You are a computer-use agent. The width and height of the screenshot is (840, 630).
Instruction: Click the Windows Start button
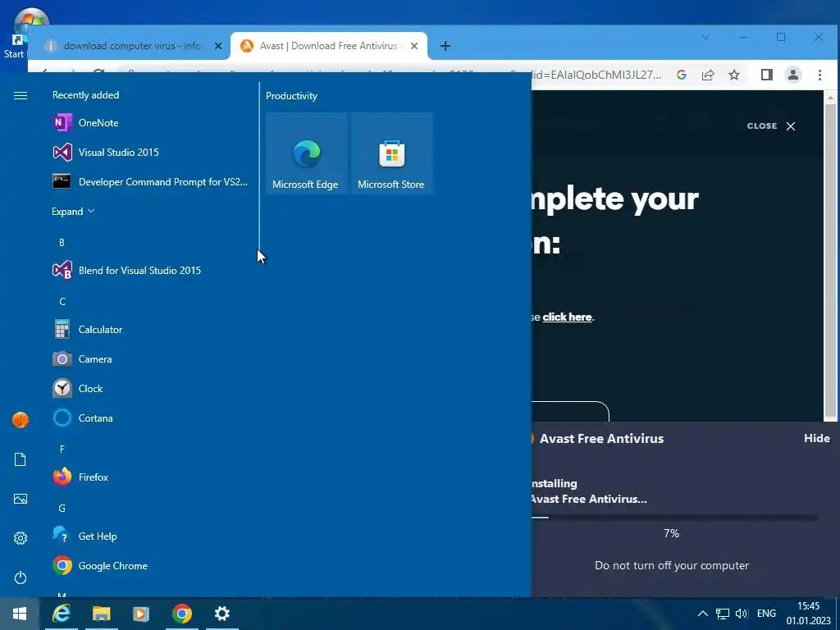pyautogui.click(x=20, y=614)
